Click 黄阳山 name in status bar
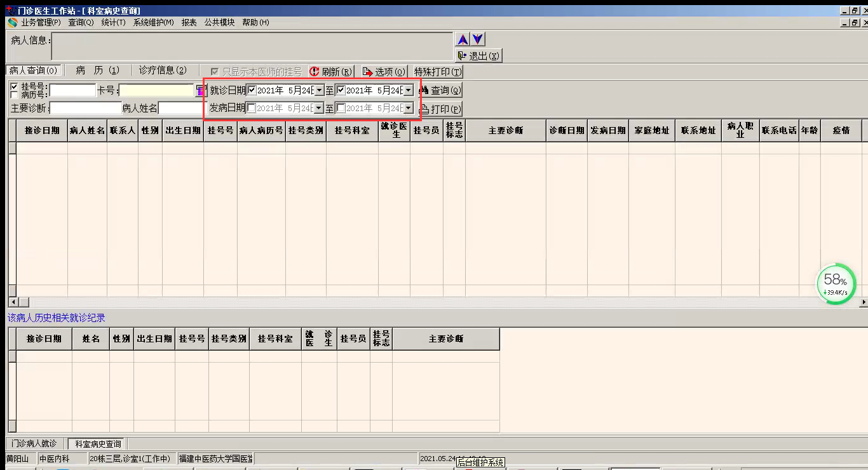 [x=18, y=459]
